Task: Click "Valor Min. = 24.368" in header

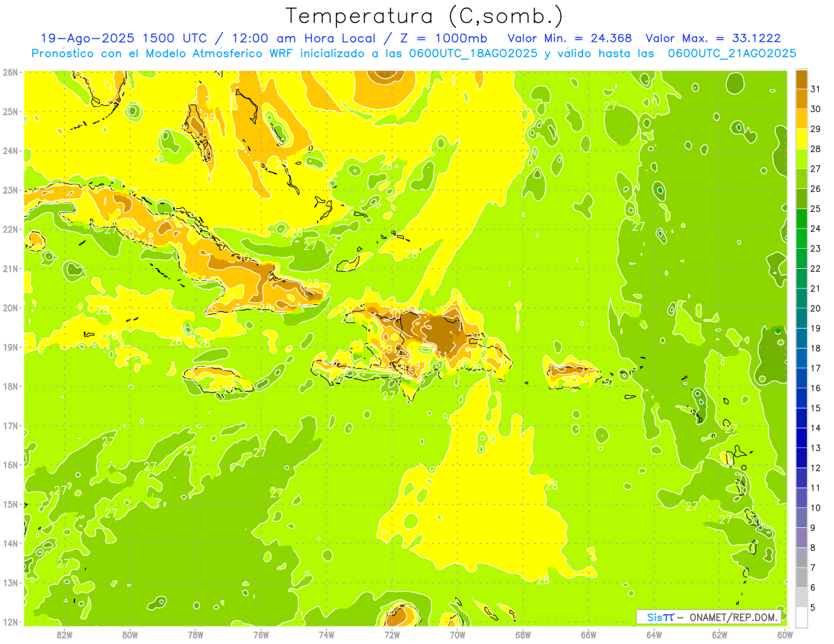Action: tap(570, 38)
